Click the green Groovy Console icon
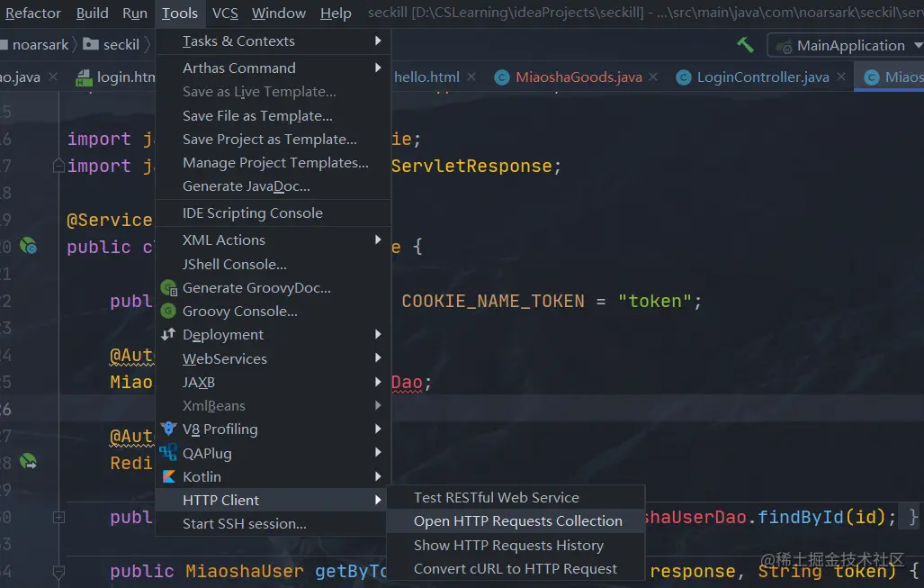Viewport: 924px width, 588px height. 168,311
